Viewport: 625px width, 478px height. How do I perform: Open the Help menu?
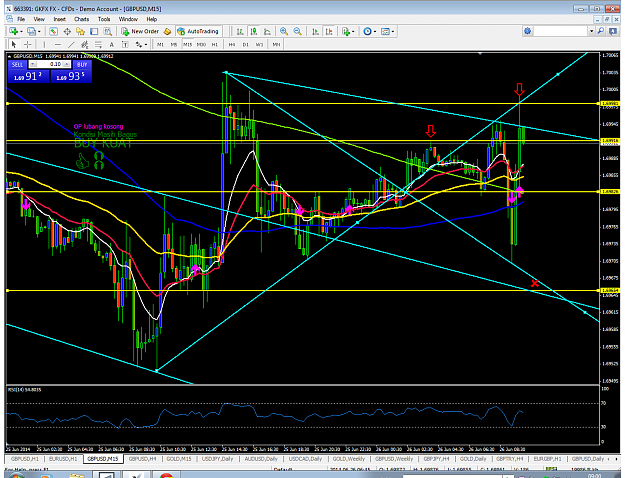click(x=151, y=19)
